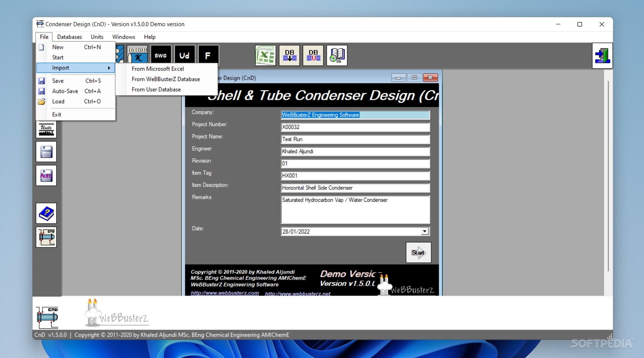Viewport: 644px width, 358px height.
Task: Select From User Database
Action: click(x=167, y=90)
